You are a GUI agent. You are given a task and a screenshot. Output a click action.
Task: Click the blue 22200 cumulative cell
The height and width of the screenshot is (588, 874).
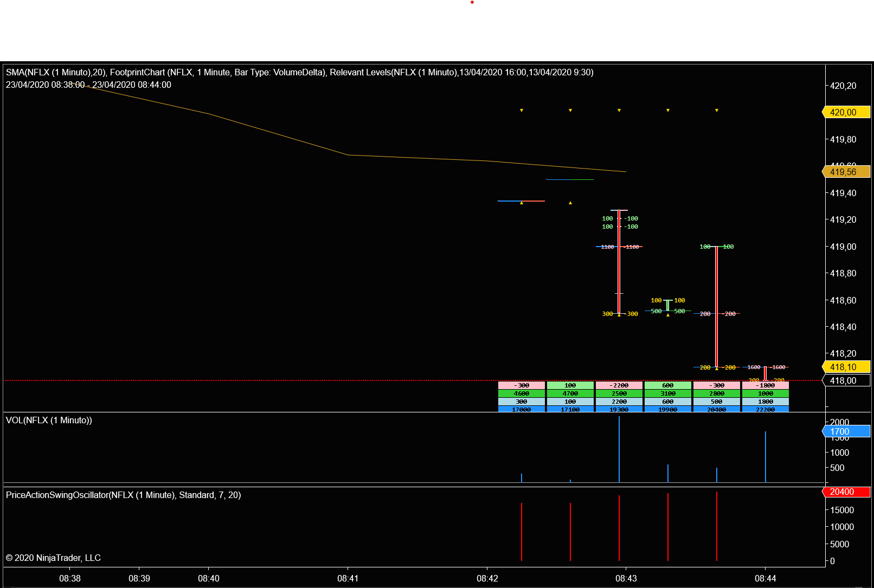pyautogui.click(x=766, y=409)
